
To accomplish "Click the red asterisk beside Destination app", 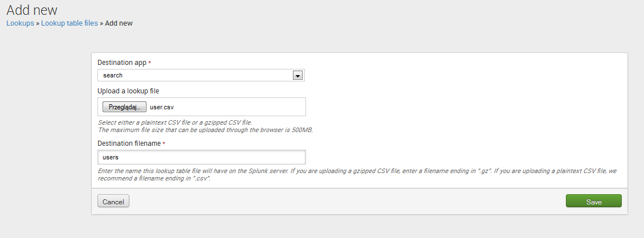I will click(150, 62).
